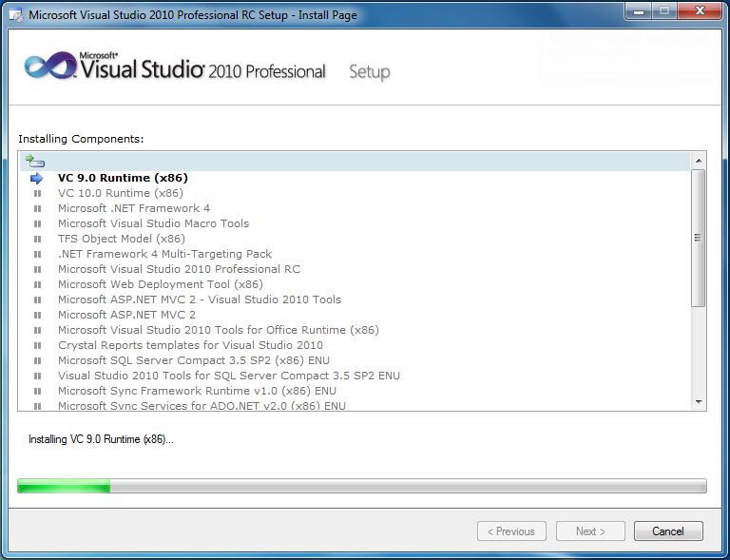The width and height of the screenshot is (730, 560).
Task: Click pending icon beside Microsoft Web Deployment Tool
Action: pyautogui.click(x=38, y=284)
